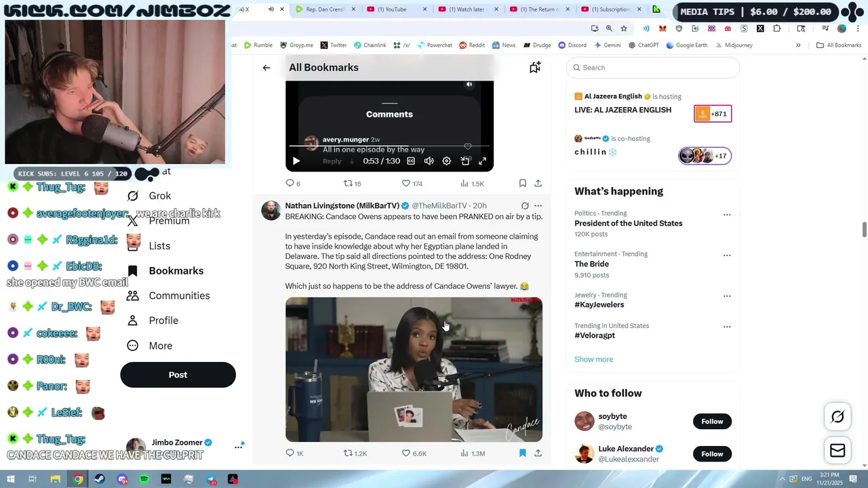Open Profile in the X sidebar
The image size is (868, 488).
pos(153,321)
